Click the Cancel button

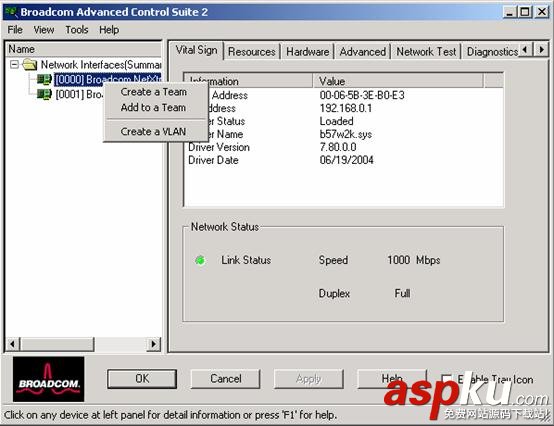pyautogui.click(x=226, y=379)
